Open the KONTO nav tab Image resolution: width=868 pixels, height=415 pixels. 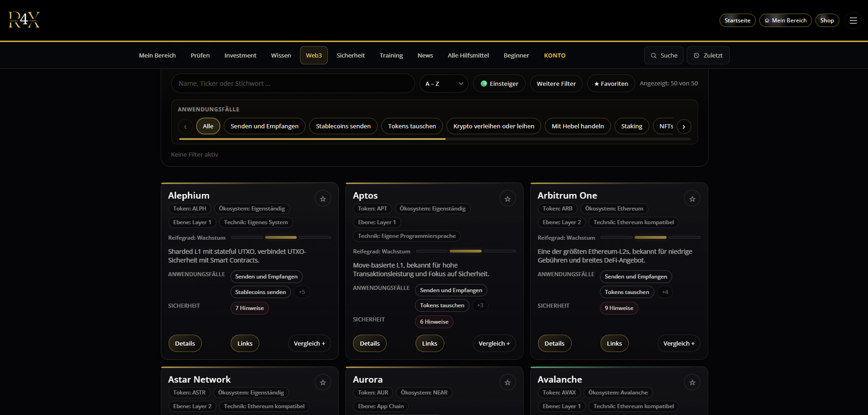554,55
